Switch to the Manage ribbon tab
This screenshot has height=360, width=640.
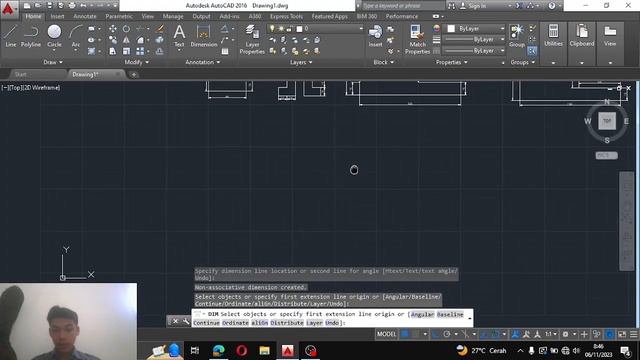173,16
